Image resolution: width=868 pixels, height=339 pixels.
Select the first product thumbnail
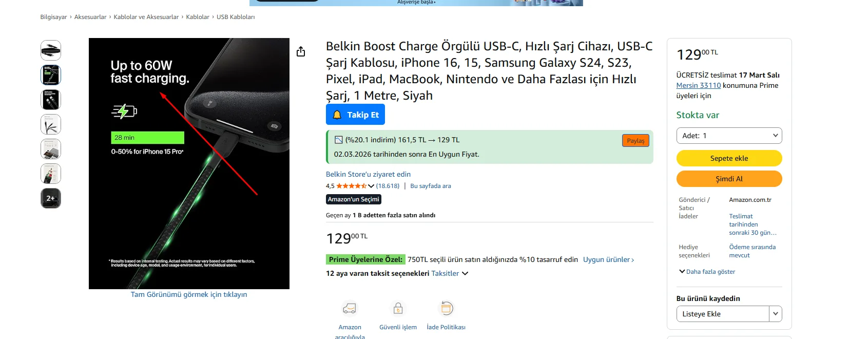click(51, 50)
